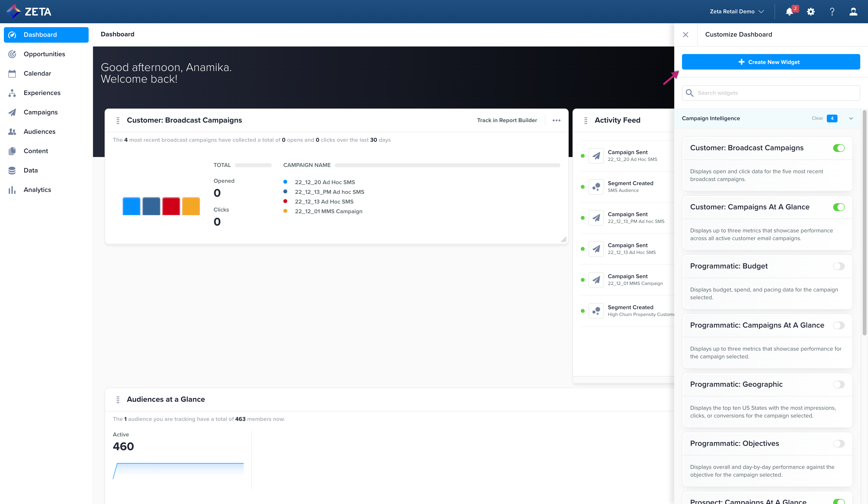Open the Zeta Retail Demo account dropdown
This screenshot has height=504, width=868.
pos(736,11)
